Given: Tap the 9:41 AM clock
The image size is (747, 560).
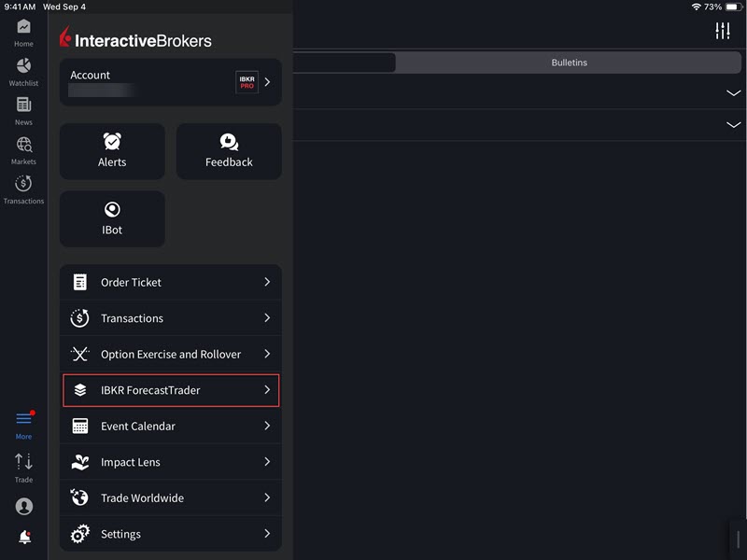Looking at the screenshot, I should [20, 7].
